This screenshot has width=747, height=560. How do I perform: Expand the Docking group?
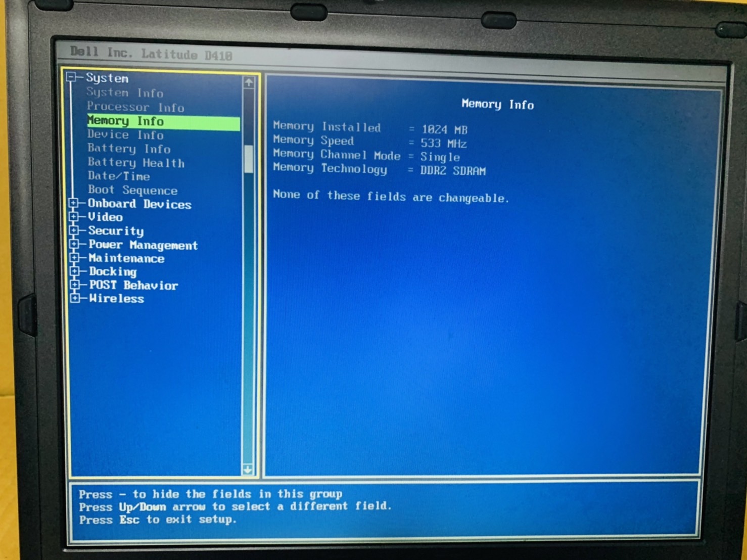point(75,271)
